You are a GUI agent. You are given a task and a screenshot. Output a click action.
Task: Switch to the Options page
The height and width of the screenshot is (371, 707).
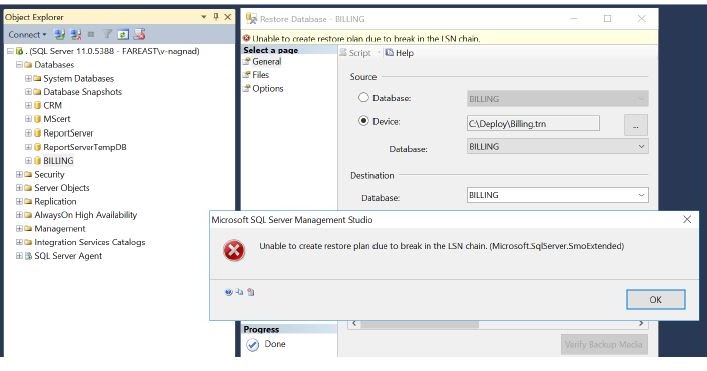pos(267,88)
